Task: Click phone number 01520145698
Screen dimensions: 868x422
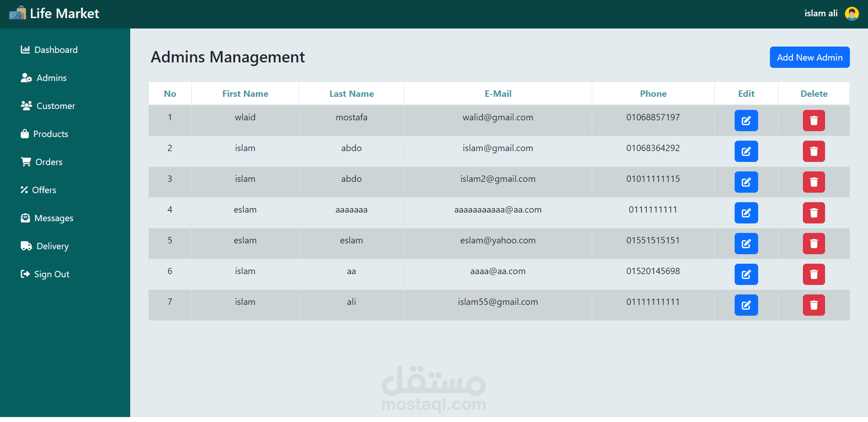Action: coord(653,271)
